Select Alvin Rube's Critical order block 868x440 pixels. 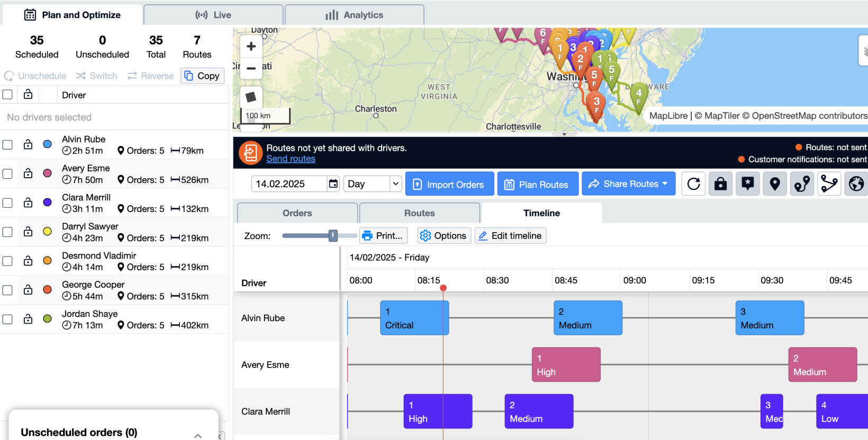[x=414, y=318]
